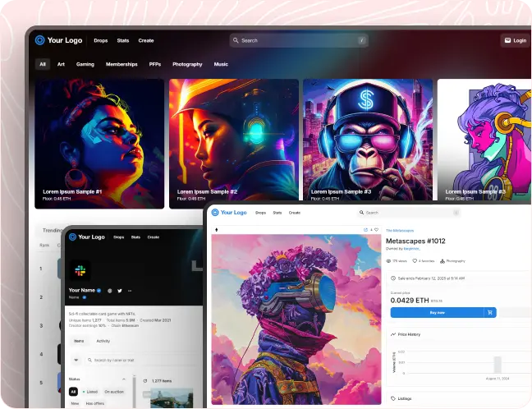The width and height of the screenshot is (532, 409).
Task: Select the PFPs category tab
Action: pos(154,64)
